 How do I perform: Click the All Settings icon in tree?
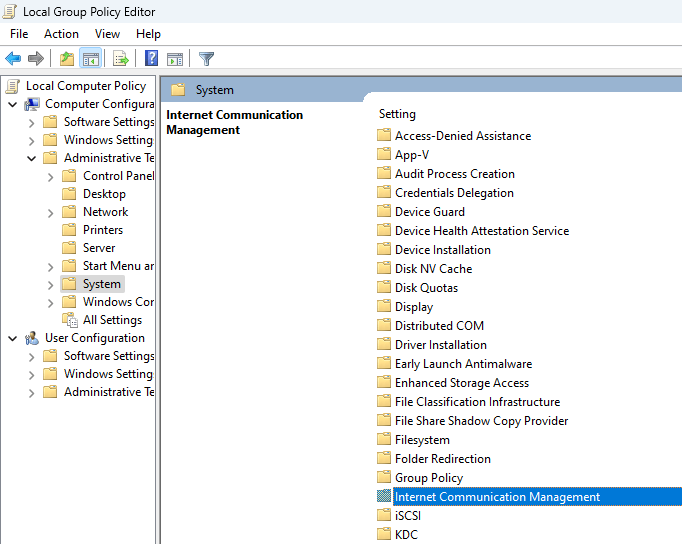tap(70, 320)
